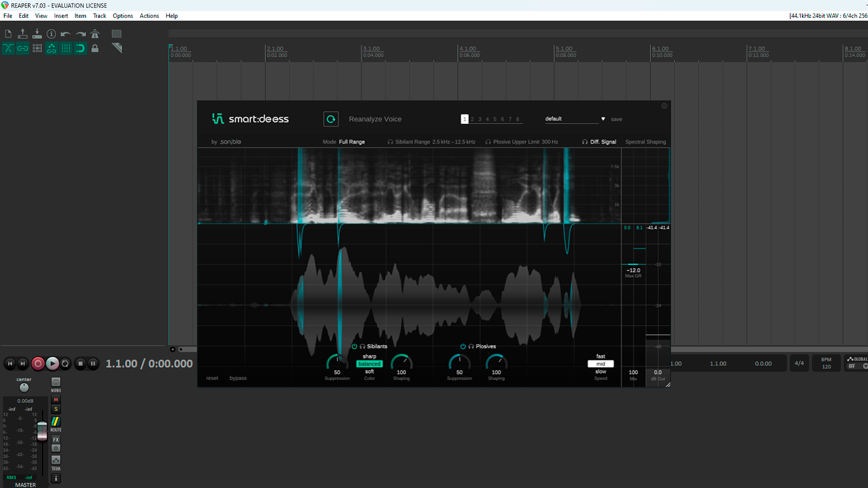
Task: Open the Options menu
Action: (123, 16)
